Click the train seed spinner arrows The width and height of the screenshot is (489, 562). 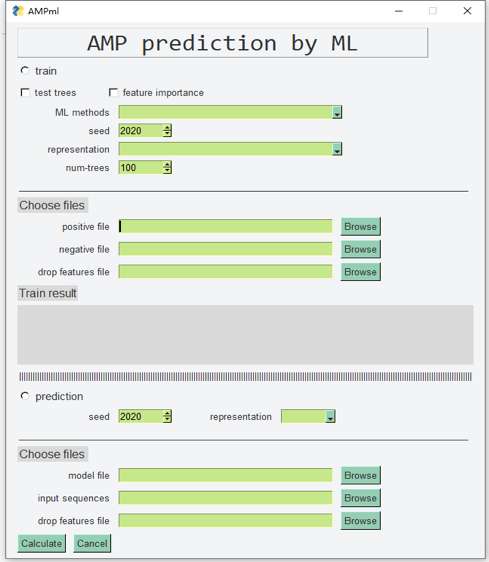167,131
